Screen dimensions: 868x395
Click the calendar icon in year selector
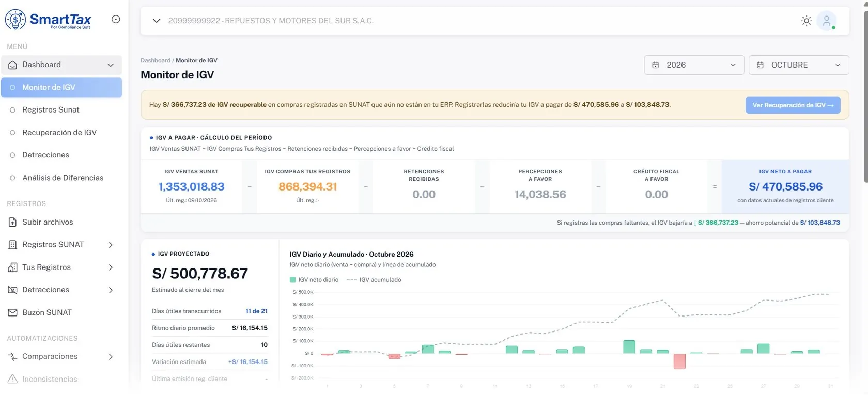coord(656,65)
